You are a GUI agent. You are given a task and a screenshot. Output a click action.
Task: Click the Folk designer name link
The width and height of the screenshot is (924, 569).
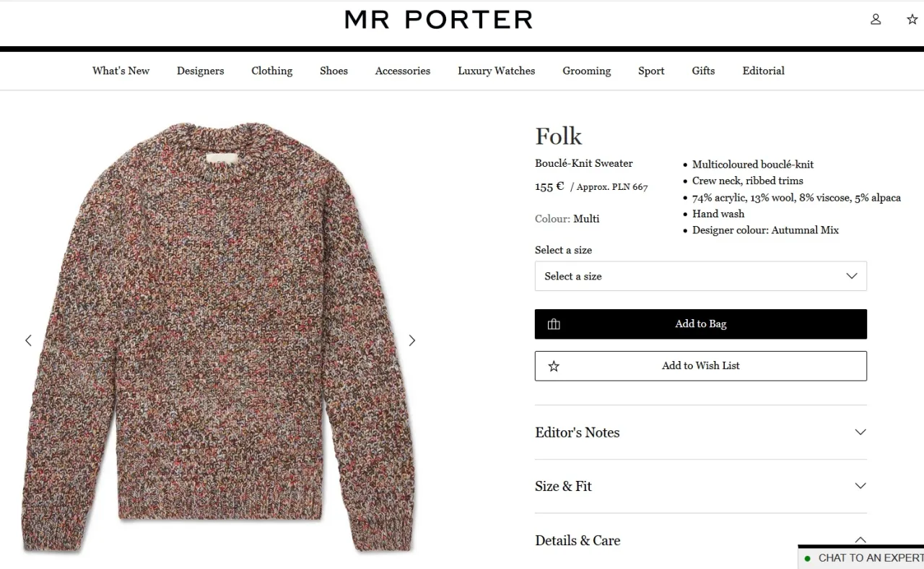click(x=558, y=136)
